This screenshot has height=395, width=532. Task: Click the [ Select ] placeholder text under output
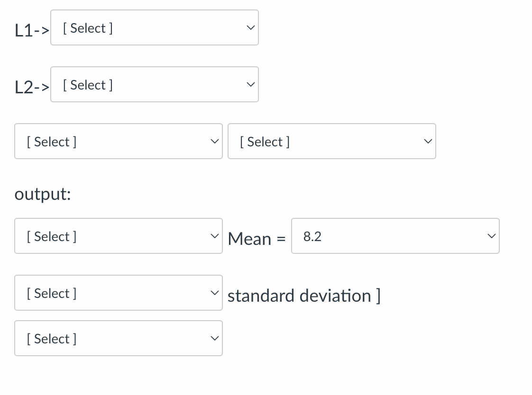coord(52,236)
